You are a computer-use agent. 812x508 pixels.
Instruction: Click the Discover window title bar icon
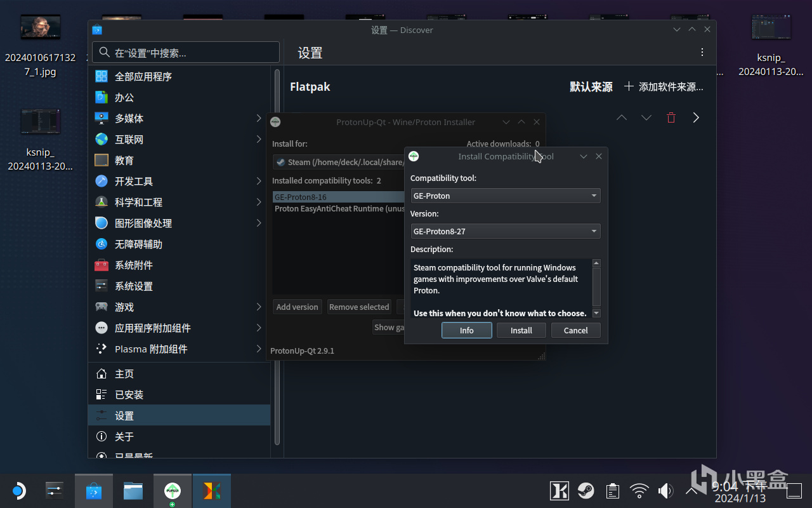pos(97,30)
